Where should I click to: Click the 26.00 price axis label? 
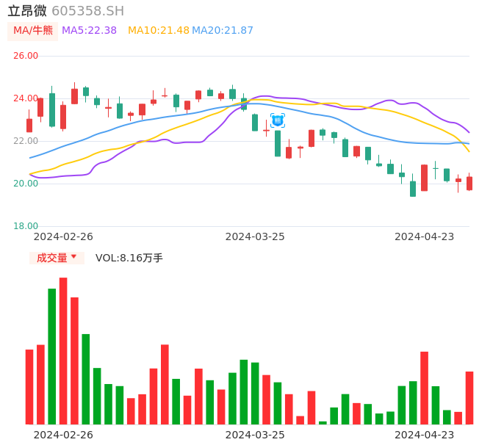point(26,56)
